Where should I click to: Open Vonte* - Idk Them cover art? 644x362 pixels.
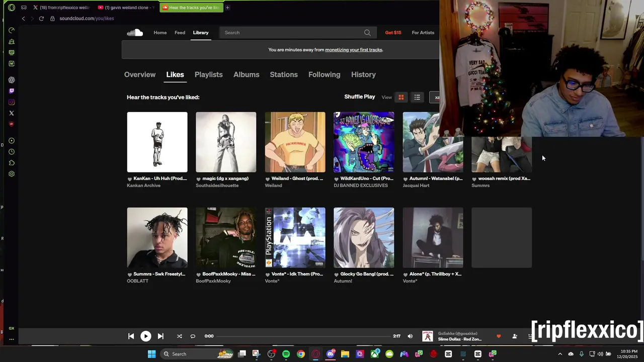pos(295,238)
